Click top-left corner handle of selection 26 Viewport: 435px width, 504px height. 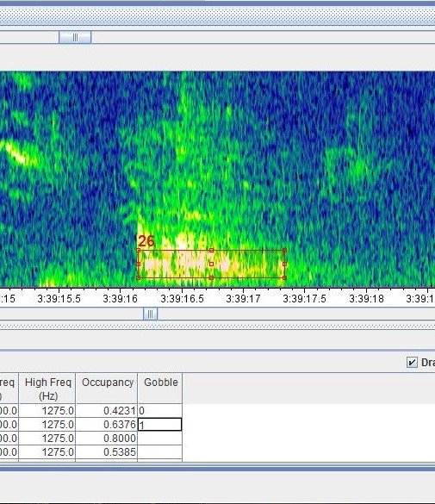point(139,250)
